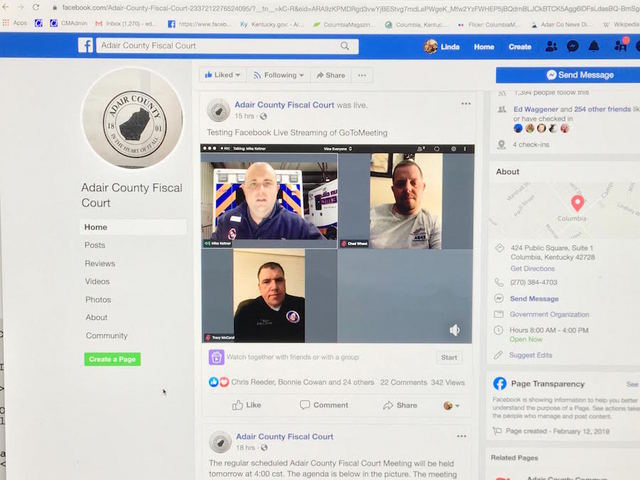Click Start for Watch together
Viewport: 640px width, 480px height.
449,358
